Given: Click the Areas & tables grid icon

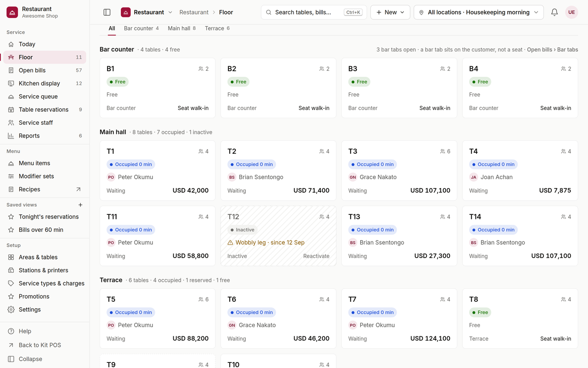Looking at the screenshot, I should [11, 257].
